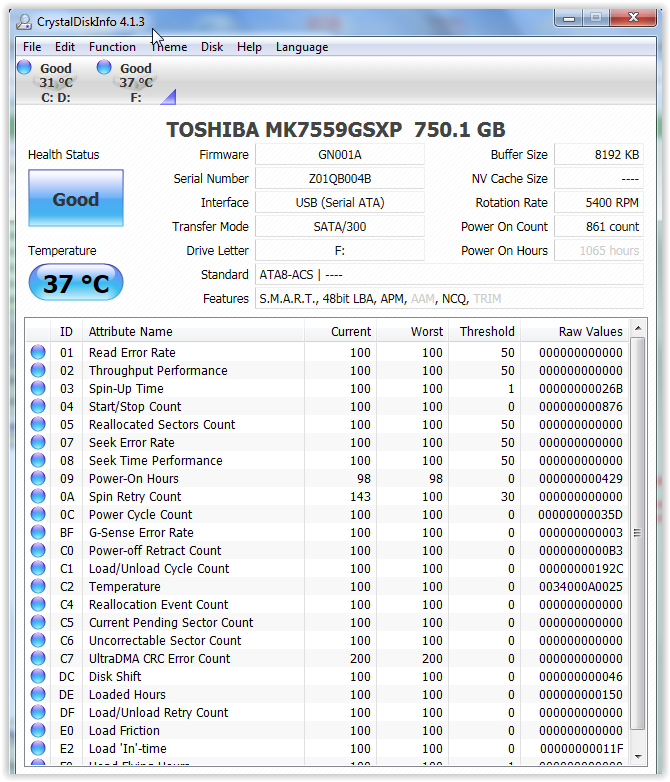Screen dimensions: 670x782
Task: Click status orb for Start/Stop Count
Action: [x=38, y=406]
